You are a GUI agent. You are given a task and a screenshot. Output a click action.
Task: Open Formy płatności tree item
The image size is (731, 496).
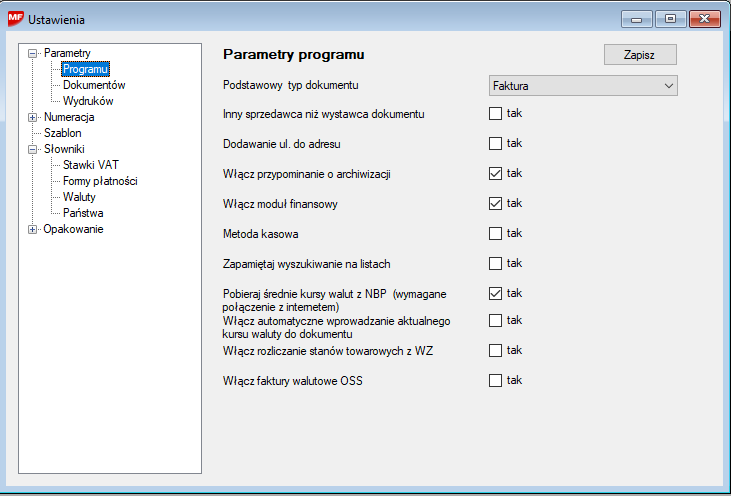coord(100,181)
